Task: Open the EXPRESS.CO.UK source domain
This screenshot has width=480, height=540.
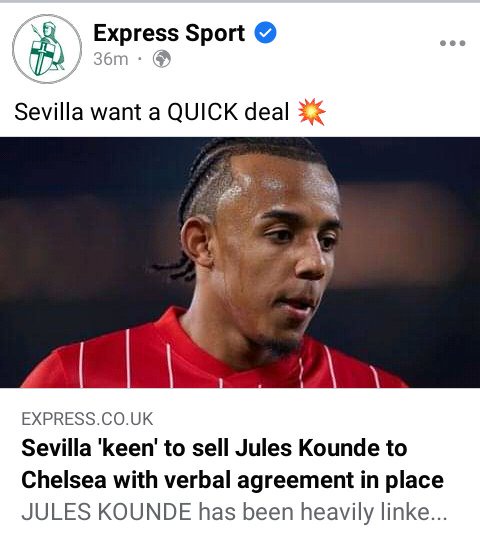Action: click(x=87, y=419)
